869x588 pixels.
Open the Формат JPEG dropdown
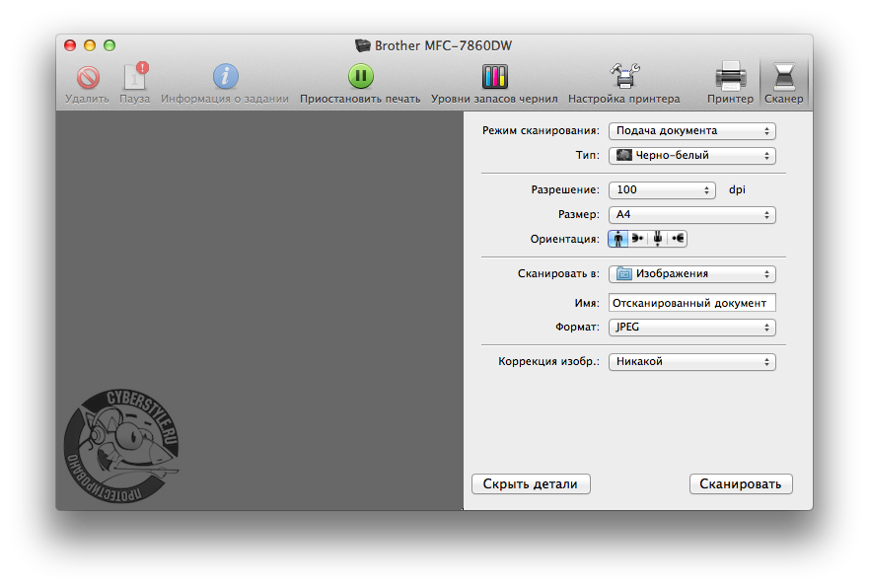coord(692,327)
